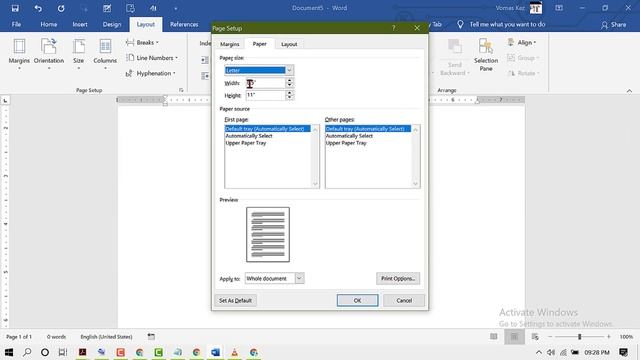Open the Columns menu in ribbon
The width and height of the screenshot is (640, 360).
[x=105, y=53]
